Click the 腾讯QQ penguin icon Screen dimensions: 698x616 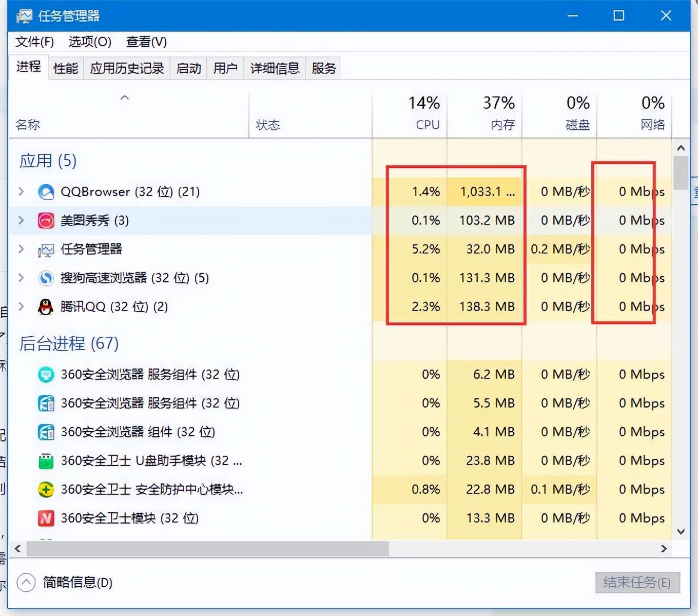pos(46,307)
